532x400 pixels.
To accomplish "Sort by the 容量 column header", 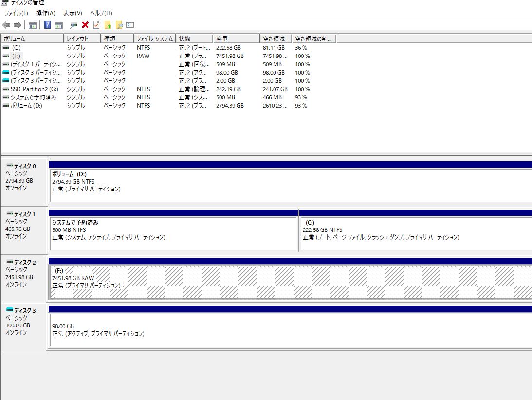I will point(222,38).
